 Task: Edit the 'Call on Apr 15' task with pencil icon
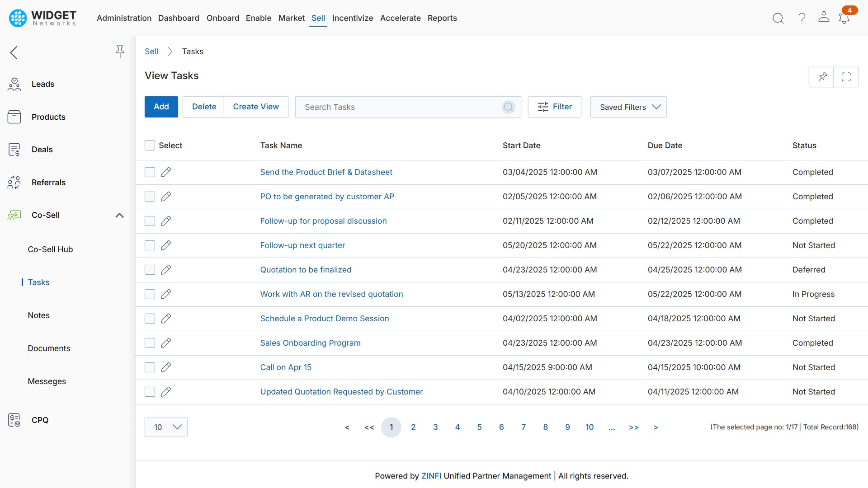pos(166,367)
